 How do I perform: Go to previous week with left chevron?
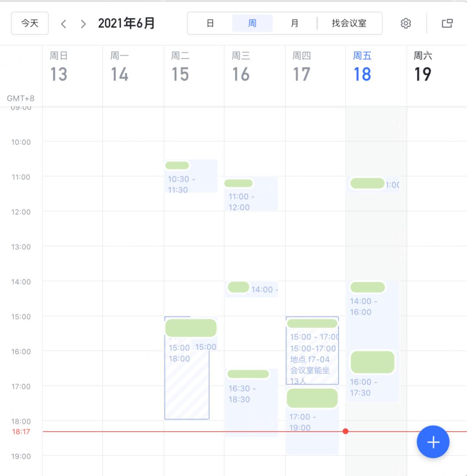tap(63, 24)
